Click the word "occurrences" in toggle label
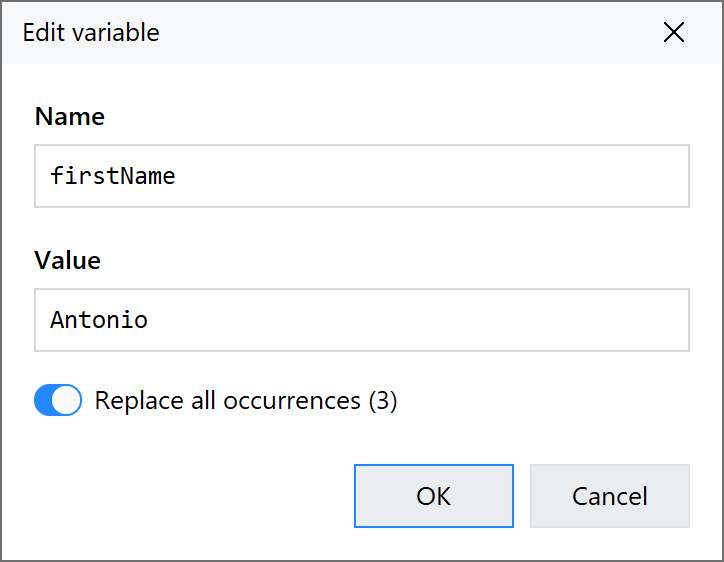This screenshot has height=562, width=724. tap(291, 401)
